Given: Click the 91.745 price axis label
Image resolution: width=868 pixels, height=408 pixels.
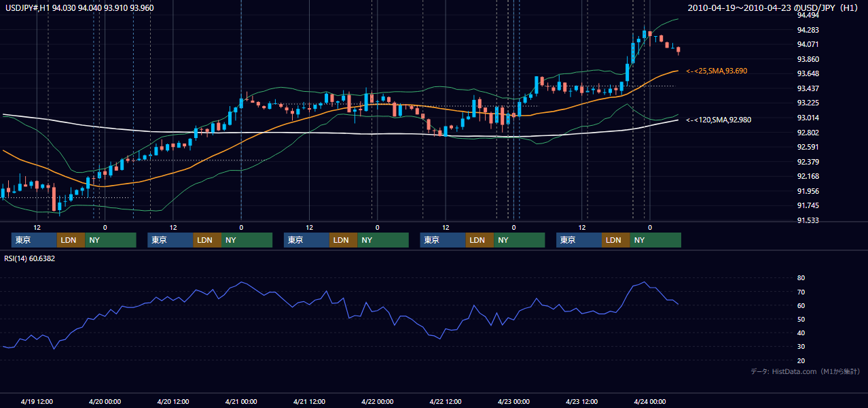Looking at the screenshot, I should click(x=808, y=206).
